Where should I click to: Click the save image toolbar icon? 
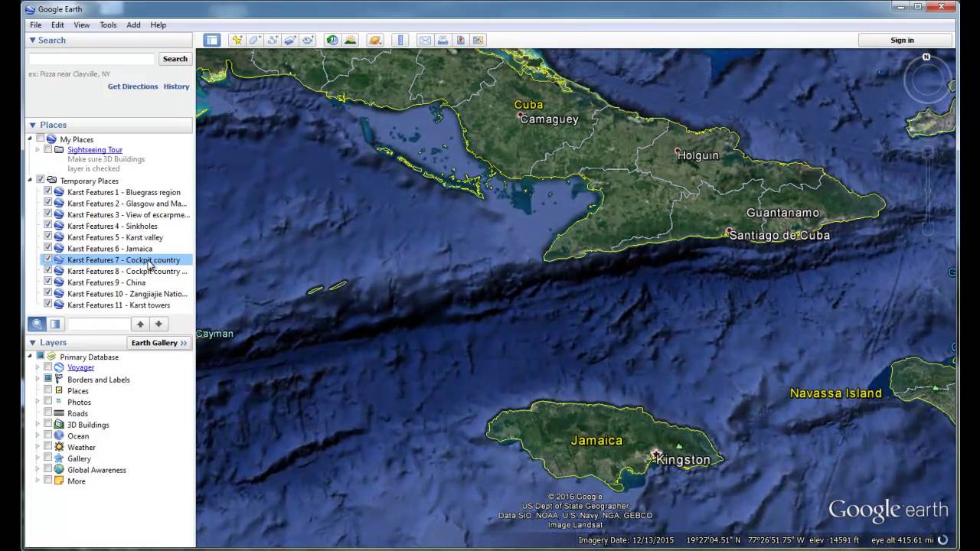click(x=460, y=41)
